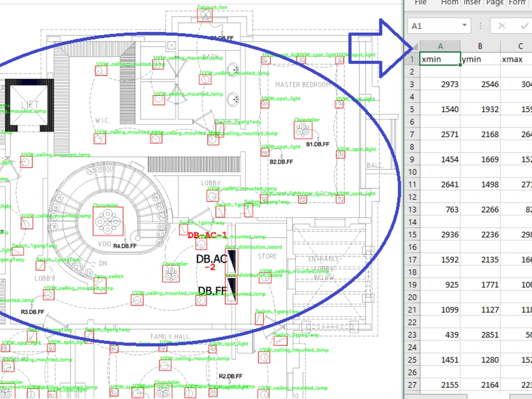
Task: Select the cell containing 1127
Action: coord(480,310)
